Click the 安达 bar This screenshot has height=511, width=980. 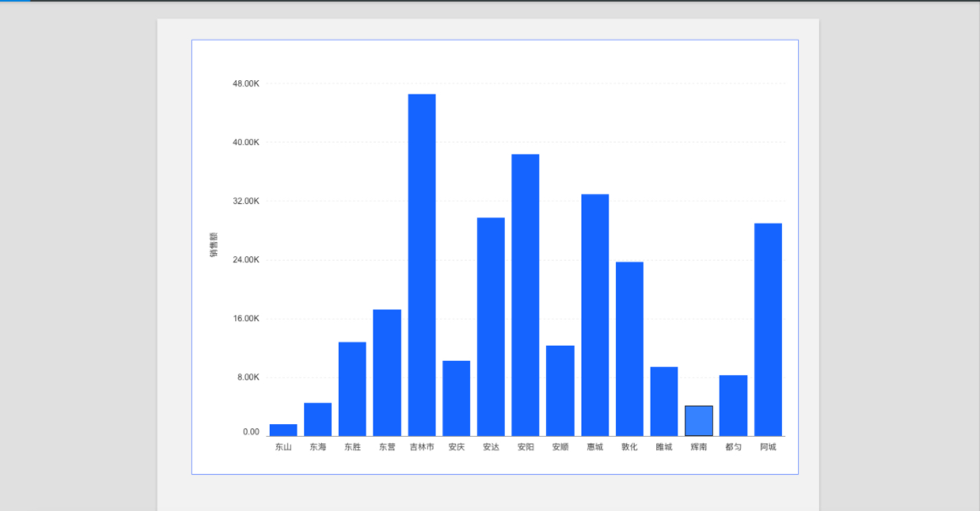coord(490,326)
